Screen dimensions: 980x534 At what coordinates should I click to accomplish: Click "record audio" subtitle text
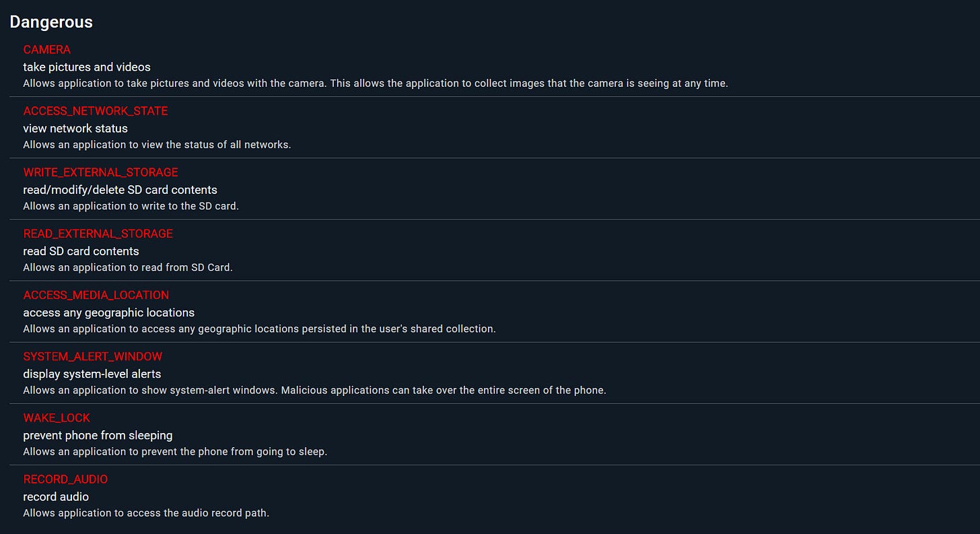56,496
